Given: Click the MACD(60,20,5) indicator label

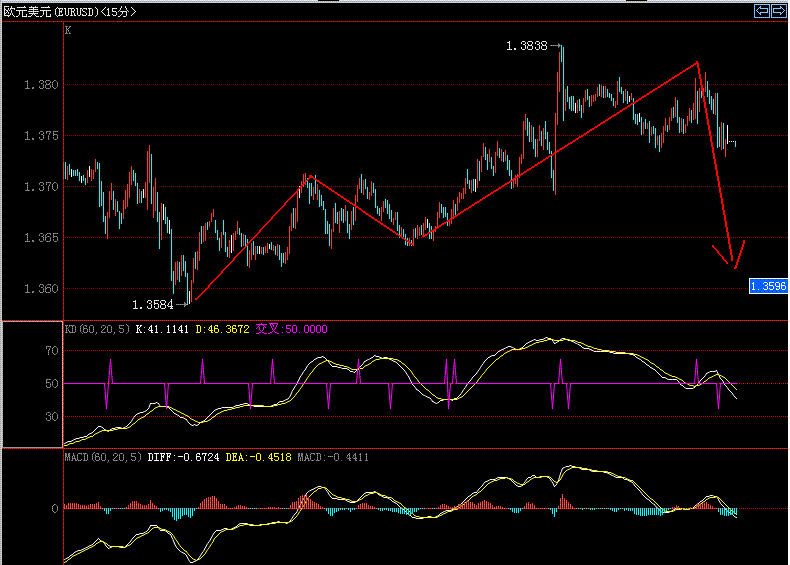Looking at the screenshot, I should click(103, 457).
